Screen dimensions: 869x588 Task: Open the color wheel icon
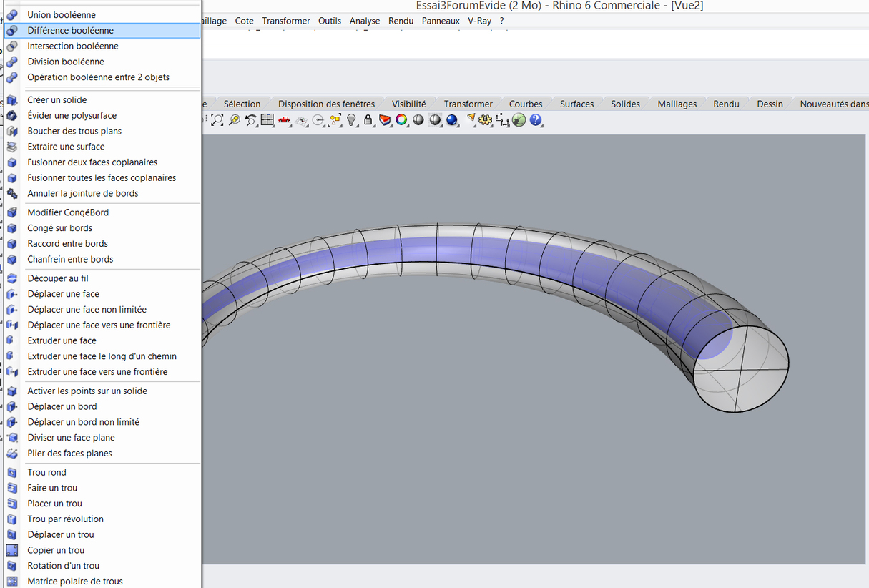point(401,120)
